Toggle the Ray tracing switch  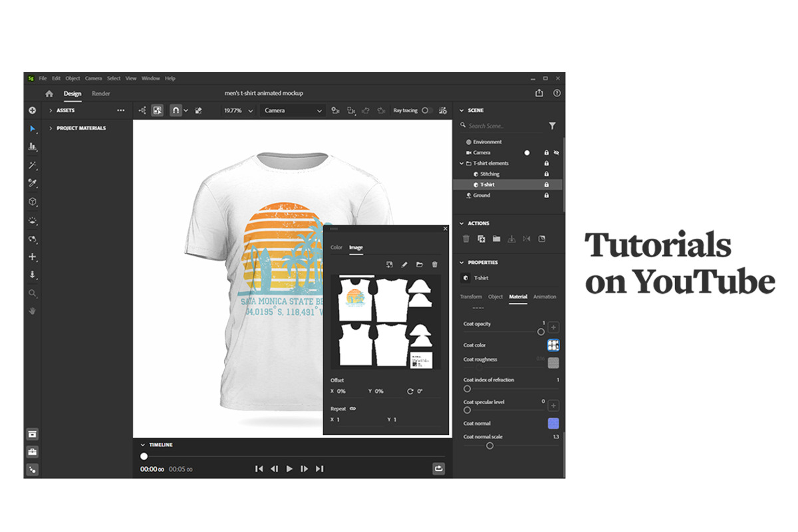pos(427,110)
